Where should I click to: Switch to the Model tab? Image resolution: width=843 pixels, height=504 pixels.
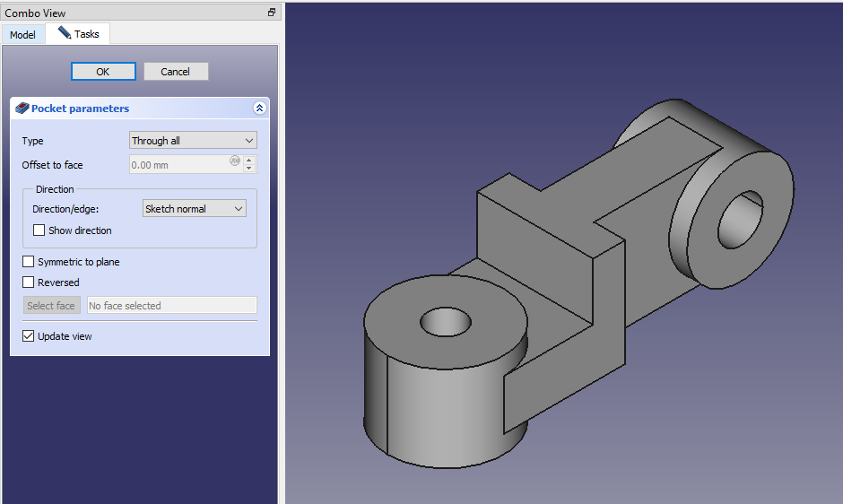tap(22, 34)
